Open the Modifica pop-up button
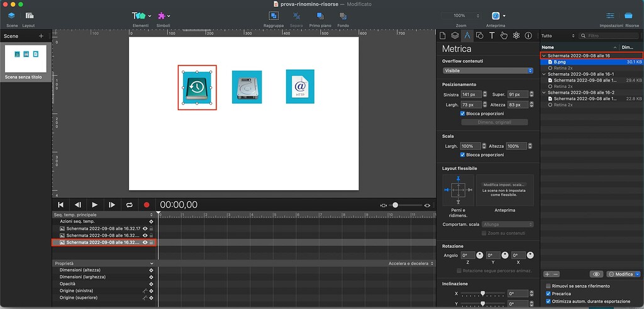Image resolution: width=644 pixels, height=309 pixels. click(623, 274)
